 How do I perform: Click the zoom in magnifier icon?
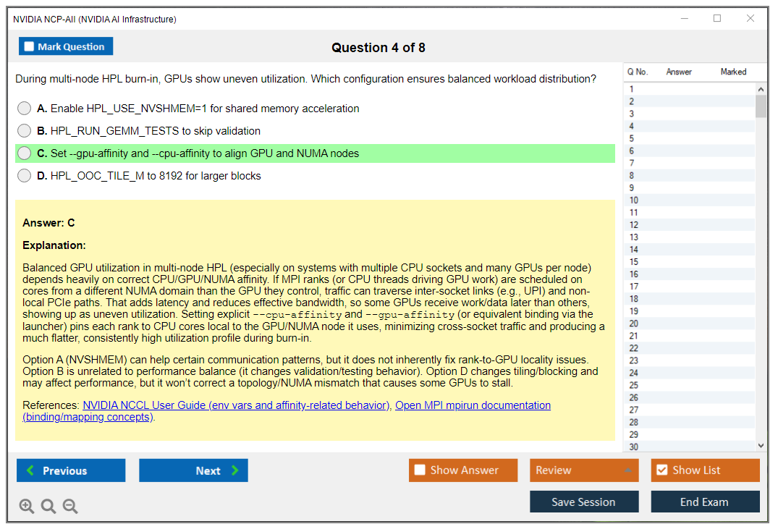(x=27, y=506)
